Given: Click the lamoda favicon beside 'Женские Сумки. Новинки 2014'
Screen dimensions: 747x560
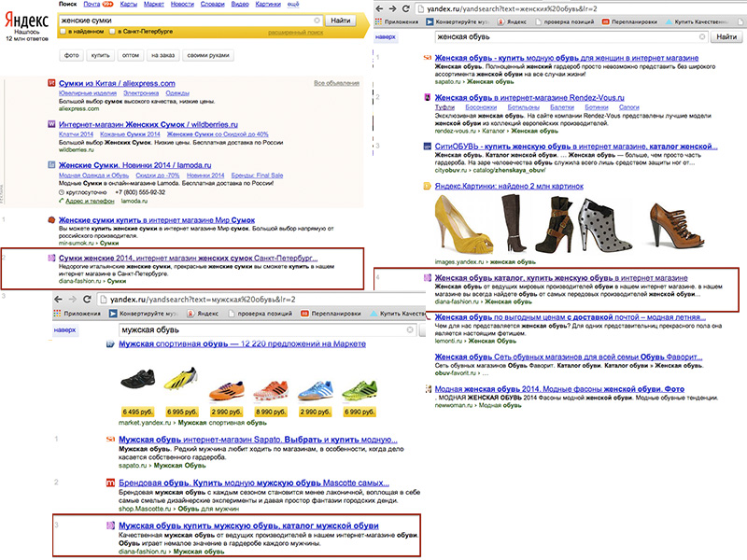Looking at the screenshot, I should [51, 165].
